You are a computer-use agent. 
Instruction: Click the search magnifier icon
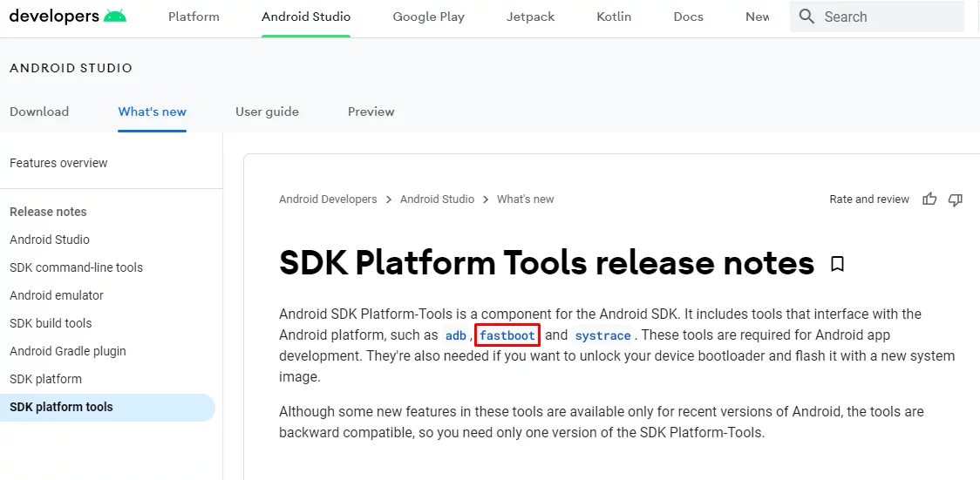806,17
